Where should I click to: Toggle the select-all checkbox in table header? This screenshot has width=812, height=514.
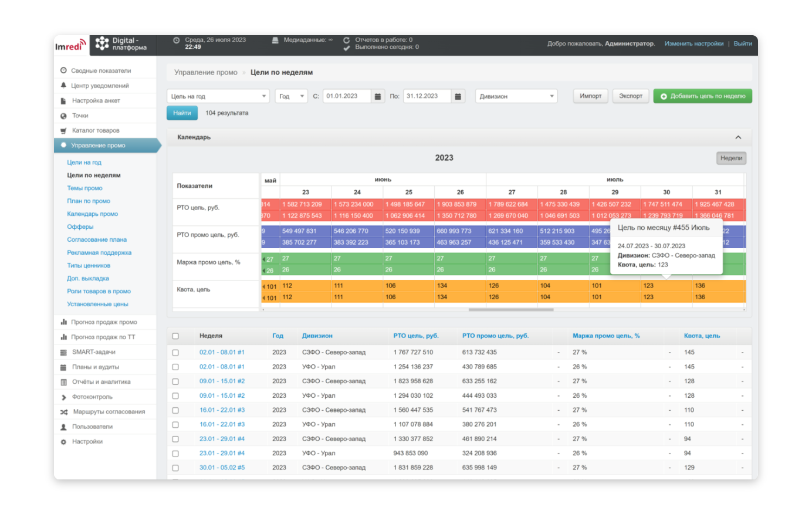pyautogui.click(x=175, y=336)
